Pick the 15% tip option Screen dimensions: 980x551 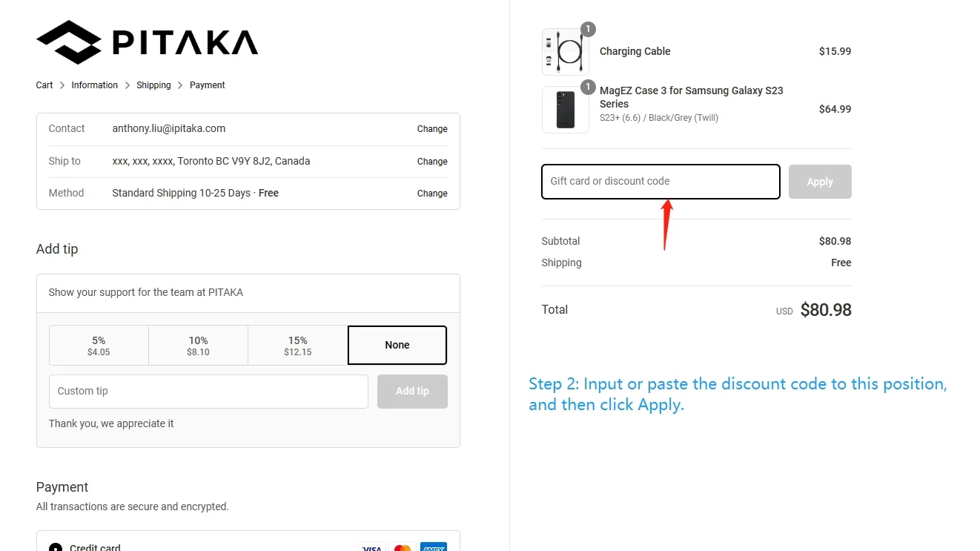[297, 346]
